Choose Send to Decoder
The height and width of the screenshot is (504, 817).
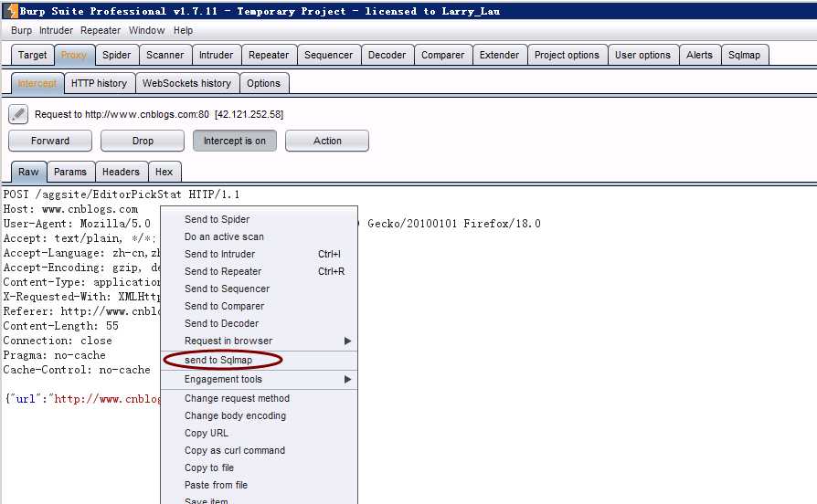click(x=259, y=323)
